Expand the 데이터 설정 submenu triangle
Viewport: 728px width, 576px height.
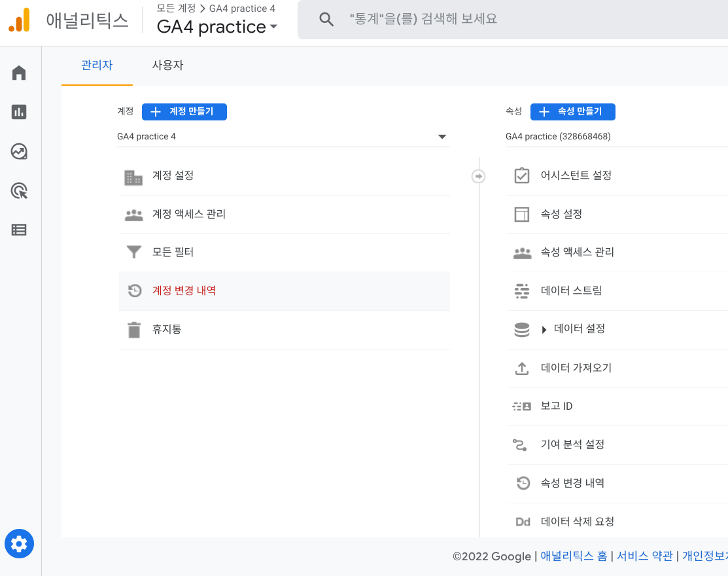[x=544, y=330]
